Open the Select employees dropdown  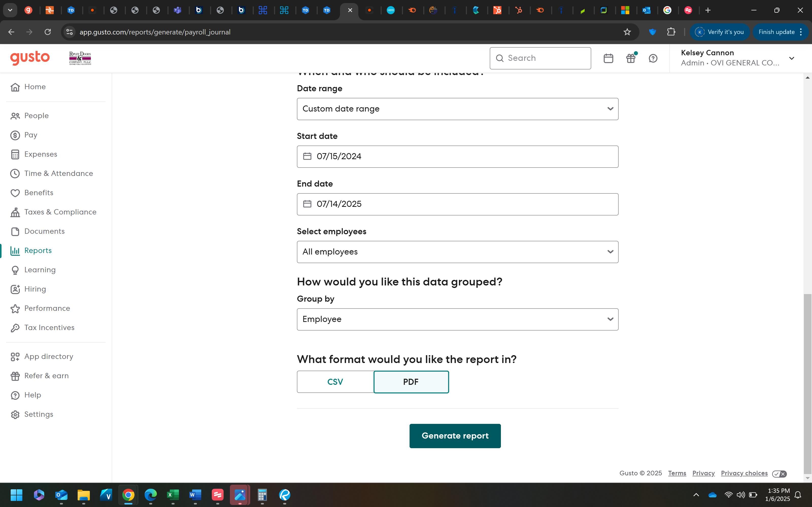tap(457, 252)
